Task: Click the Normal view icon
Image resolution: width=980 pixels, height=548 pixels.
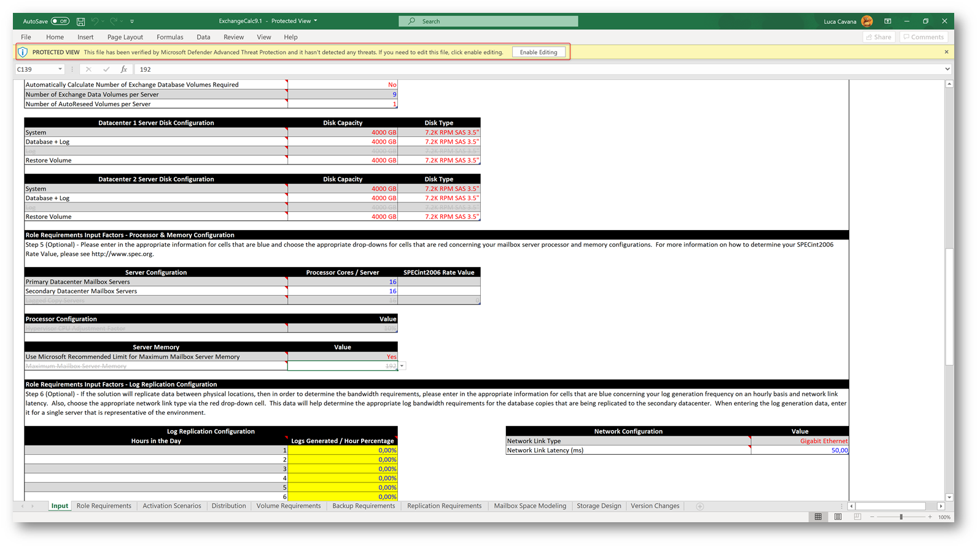Action: tap(818, 517)
